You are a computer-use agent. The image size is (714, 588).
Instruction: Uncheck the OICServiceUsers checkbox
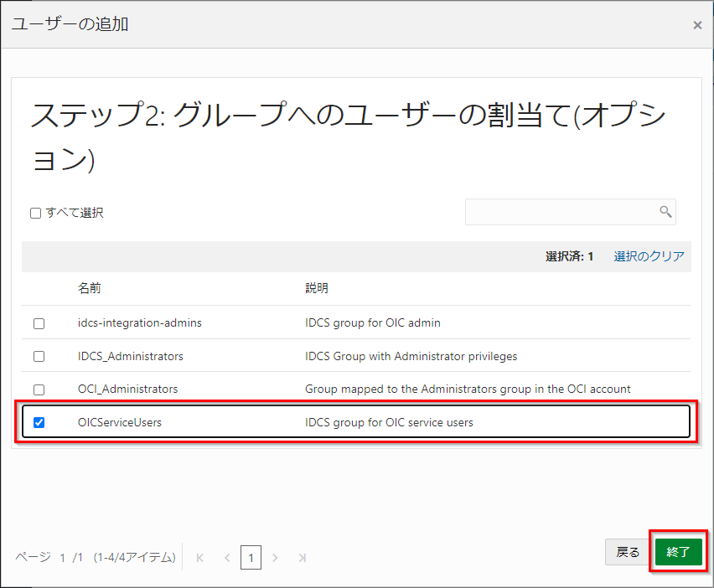click(39, 423)
